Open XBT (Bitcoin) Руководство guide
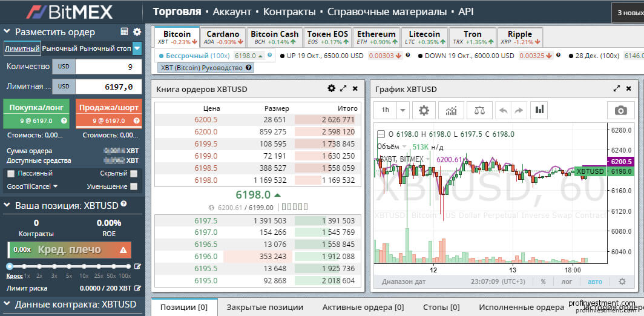This screenshot has height=316, width=644. click(206, 68)
